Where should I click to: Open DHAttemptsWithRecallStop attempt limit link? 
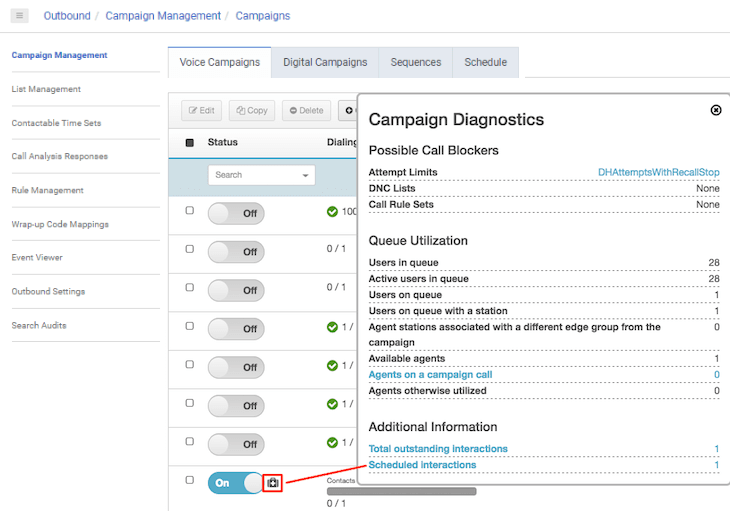[658, 173]
